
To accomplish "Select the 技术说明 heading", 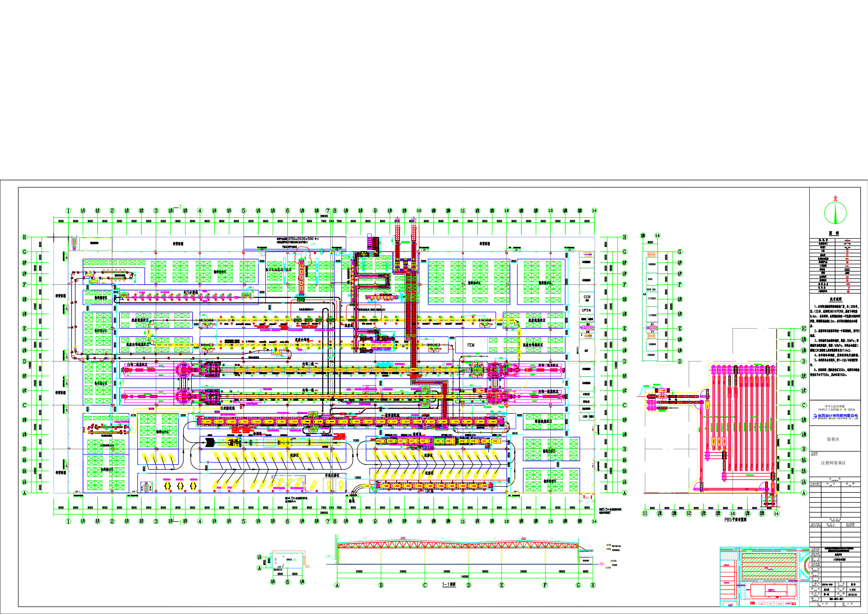I will tap(836, 299).
